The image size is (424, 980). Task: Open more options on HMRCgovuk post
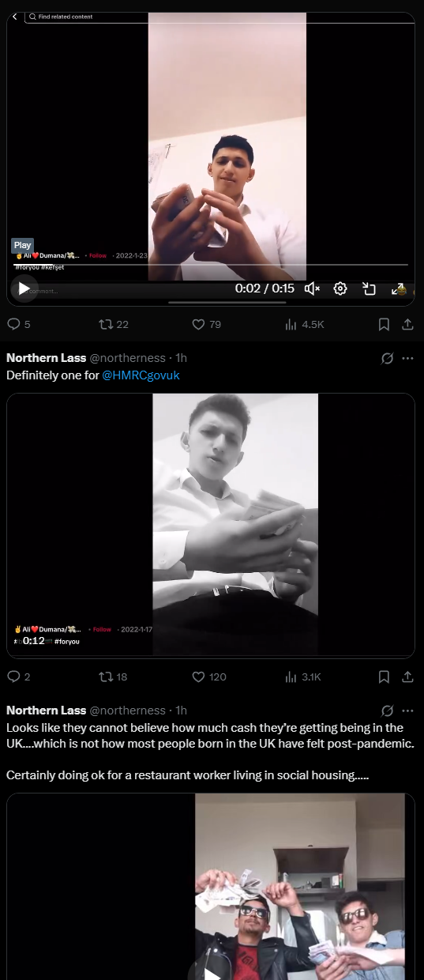(407, 358)
